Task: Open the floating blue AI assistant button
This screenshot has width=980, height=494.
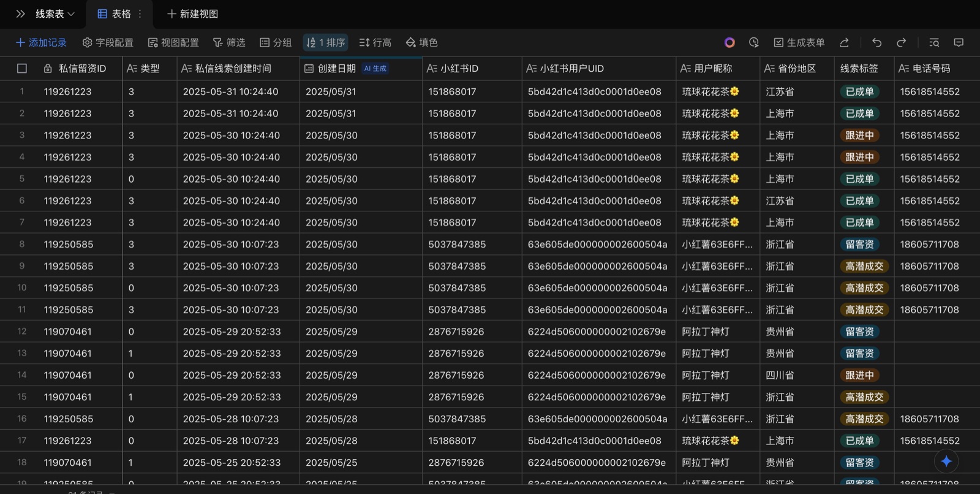Action: [946, 462]
